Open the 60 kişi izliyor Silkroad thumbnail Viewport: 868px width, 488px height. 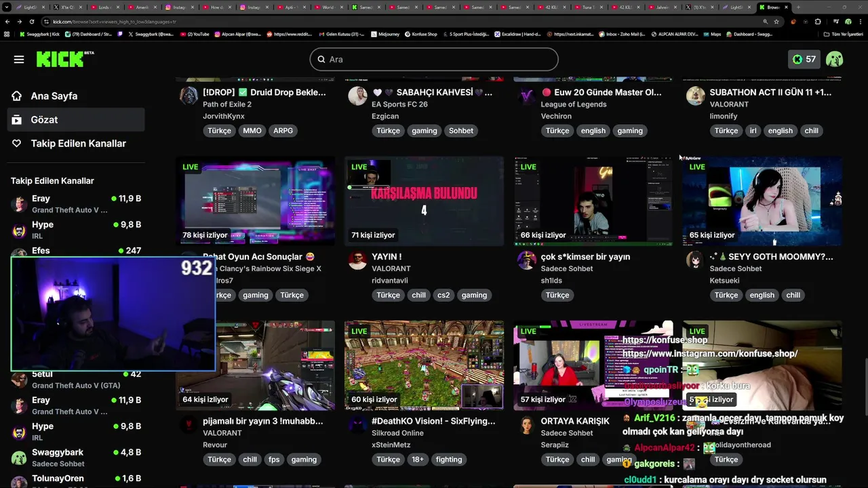point(424,366)
